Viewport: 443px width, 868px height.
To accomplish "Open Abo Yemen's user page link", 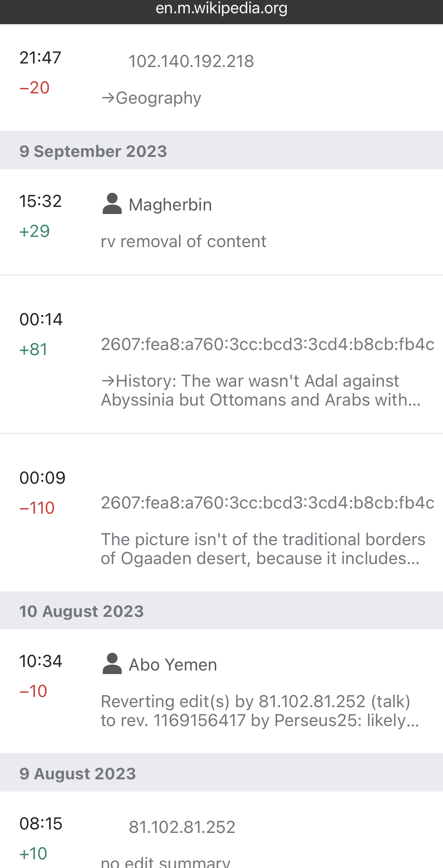I will [x=173, y=665].
